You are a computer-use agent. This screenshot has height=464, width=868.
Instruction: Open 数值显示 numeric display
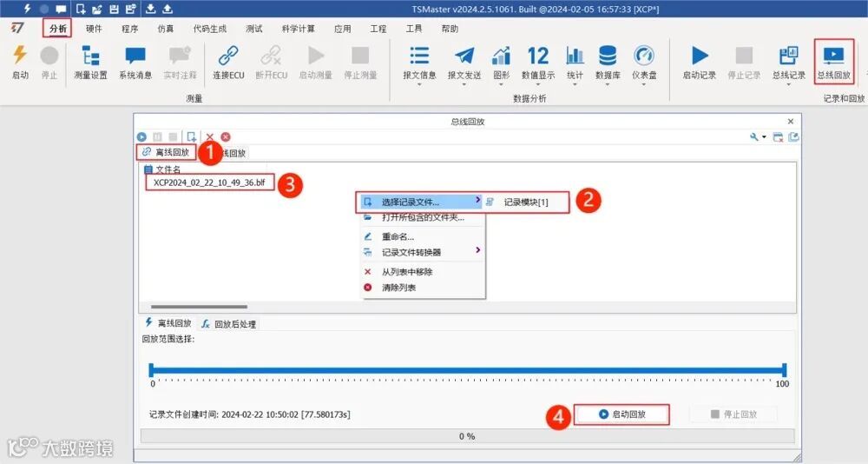(x=538, y=62)
